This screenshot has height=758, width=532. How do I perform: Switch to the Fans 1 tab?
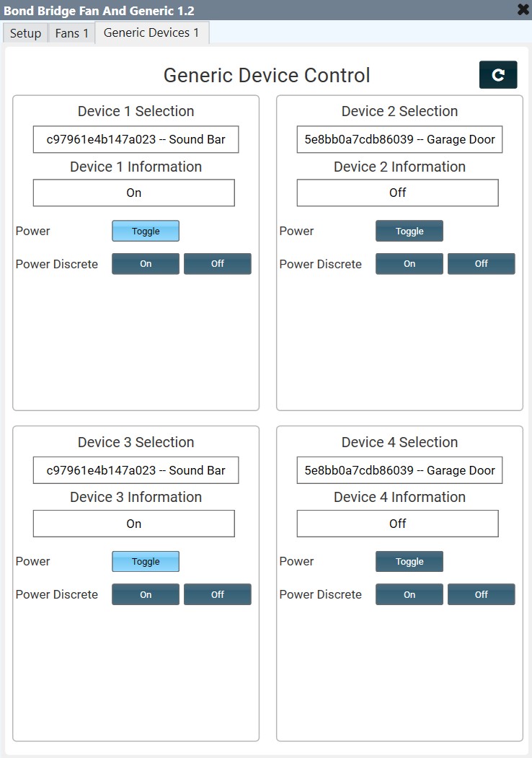pyautogui.click(x=71, y=33)
